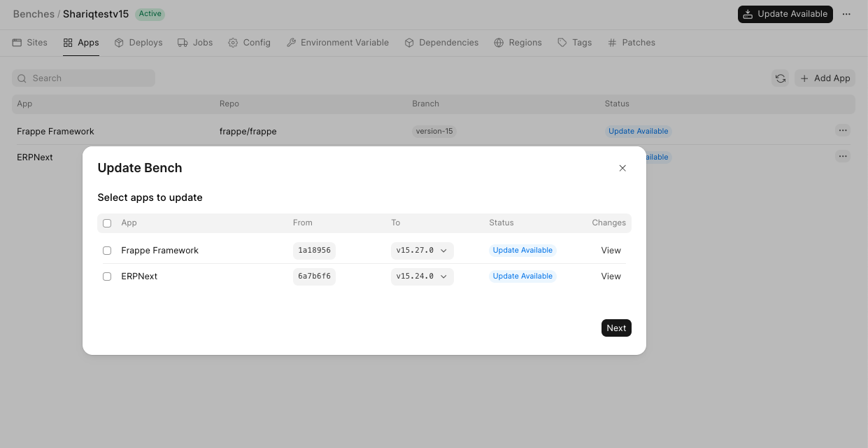Viewport: 868px width, 448px height.
Task: Click the app Search field
Action: 84,78
